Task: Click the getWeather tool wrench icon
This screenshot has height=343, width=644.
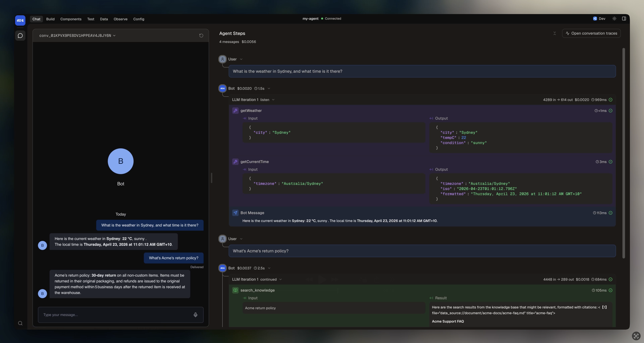Action: [235, 111]
